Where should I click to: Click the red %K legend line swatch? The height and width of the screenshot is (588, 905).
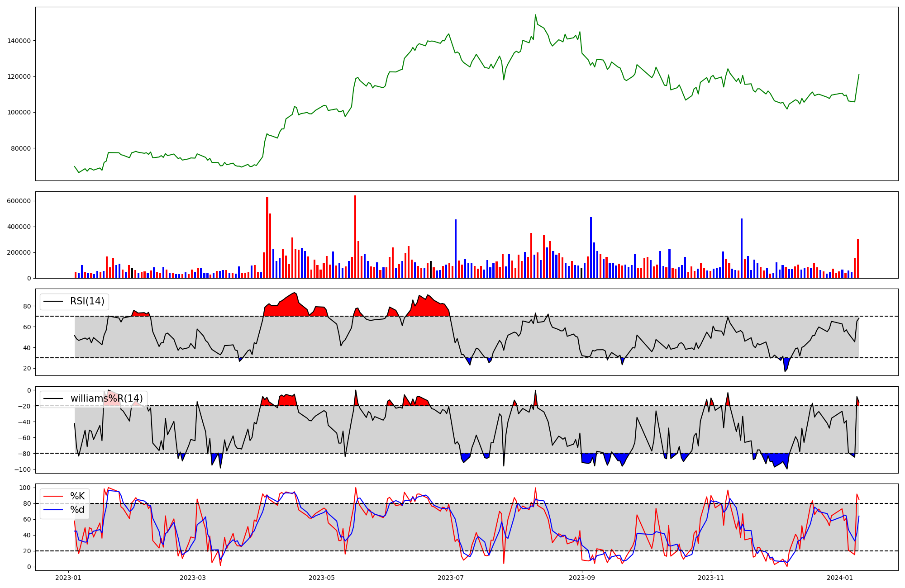(53, 496)
